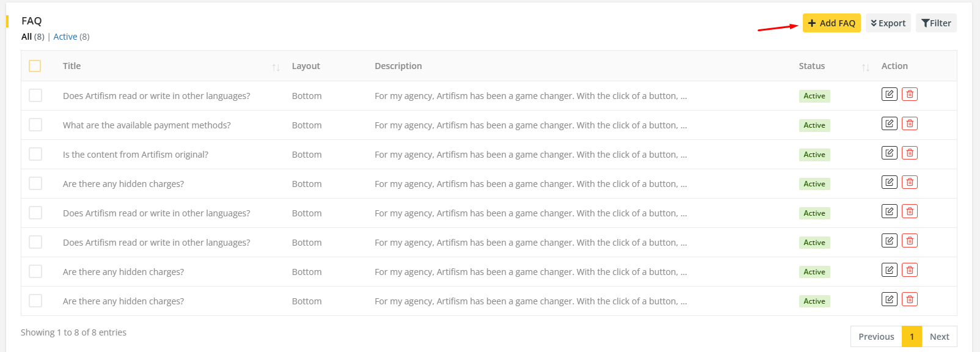This screenshot has width=980, height=352.
Task: Select checkbox for 'Is the content from Artifism original?'
Action: (x=35, y=154)
